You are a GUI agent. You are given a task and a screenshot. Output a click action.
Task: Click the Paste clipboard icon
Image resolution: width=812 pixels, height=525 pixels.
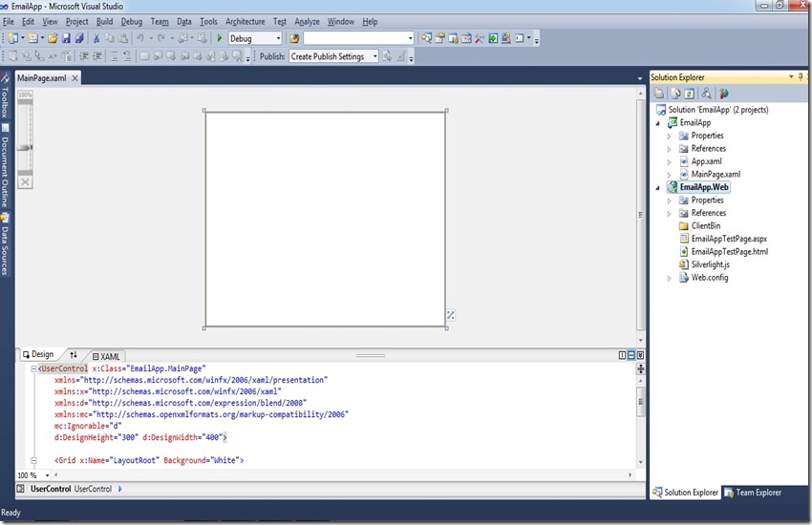tap(123, 38)
